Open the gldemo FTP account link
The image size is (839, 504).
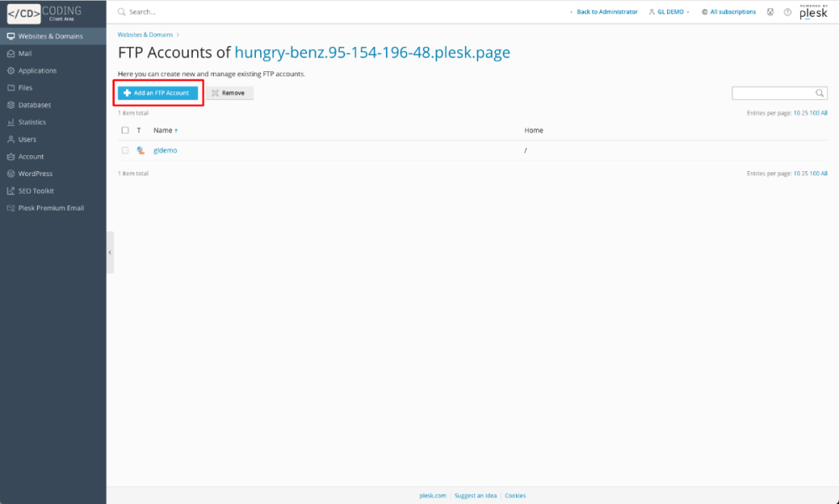point(165,151)
